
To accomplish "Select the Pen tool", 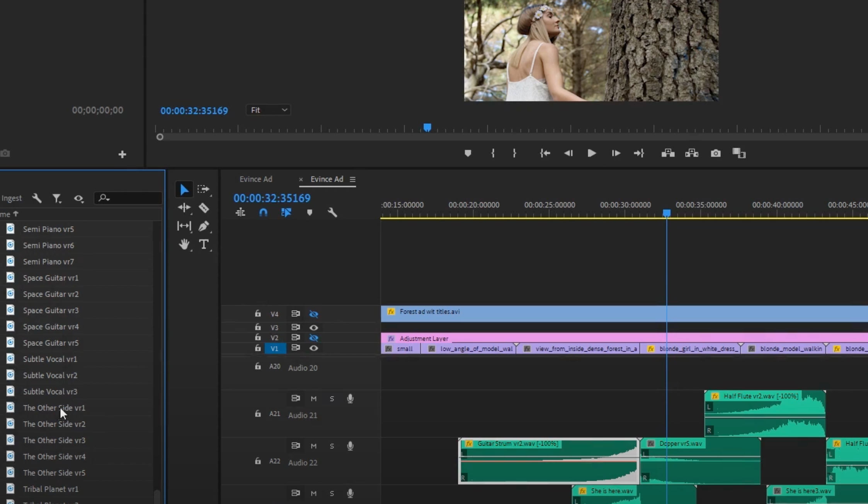I will pyautogui.click(x=204, y=226).
